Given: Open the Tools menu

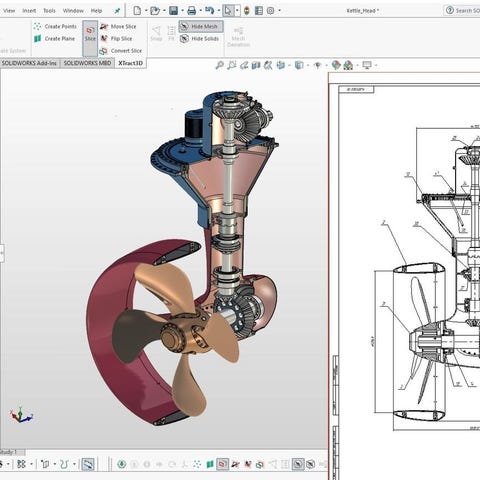Looking at the screenshot, I should tap(49, 11).
